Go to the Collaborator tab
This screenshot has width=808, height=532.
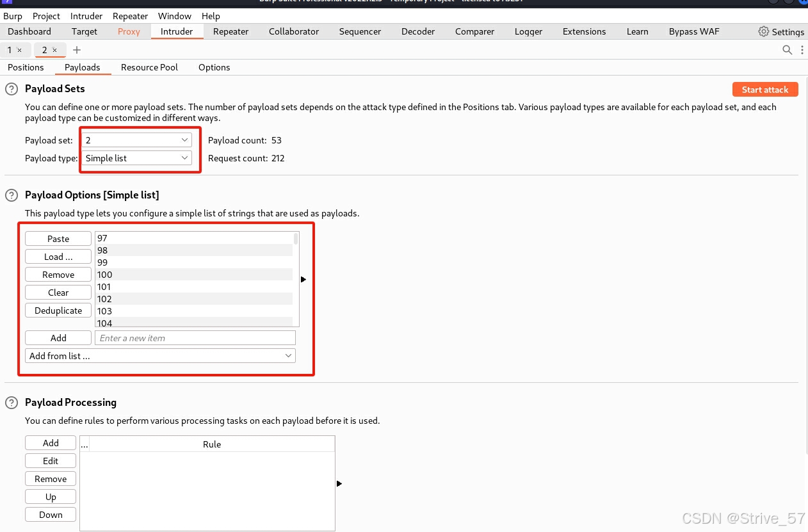pyautogui.click(x=294, y=31)
